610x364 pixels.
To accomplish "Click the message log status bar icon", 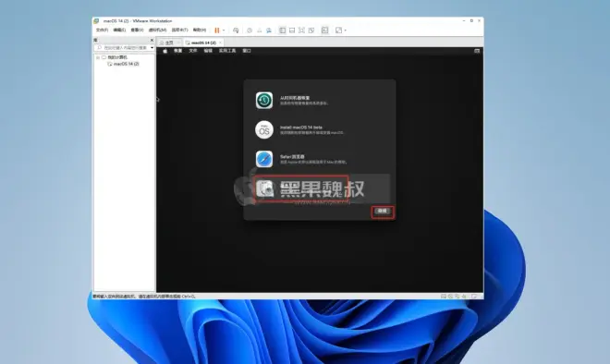I will coord(474,297).
